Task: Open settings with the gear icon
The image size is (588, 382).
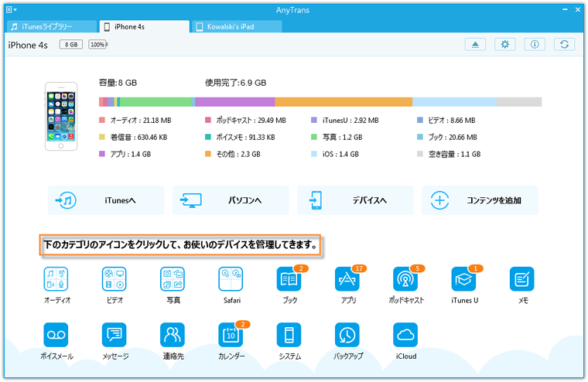Action: pyautogui.click(x=504, y=45)
